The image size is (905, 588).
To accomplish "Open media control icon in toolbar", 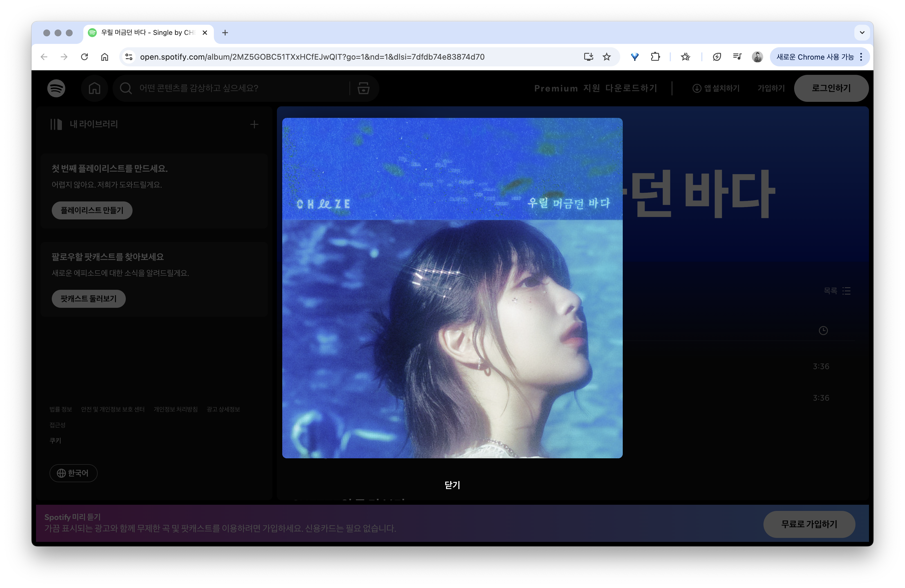I will click(737, 57).
